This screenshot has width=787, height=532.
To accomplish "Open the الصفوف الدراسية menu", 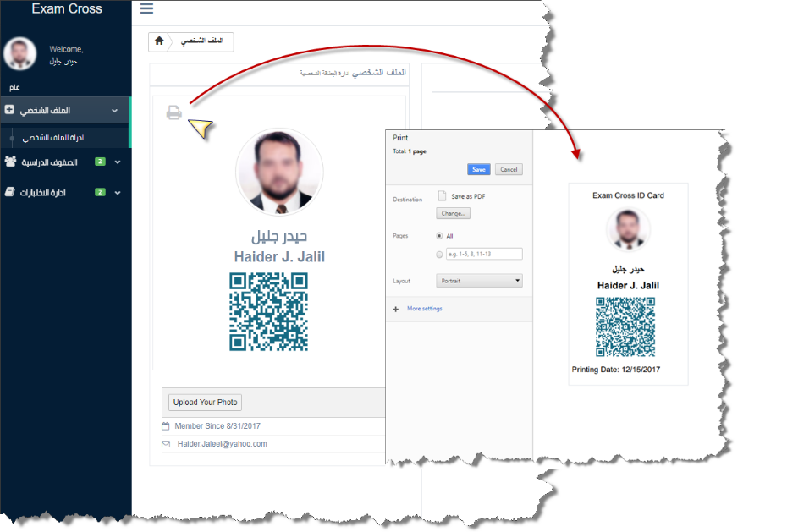I will pyautogui.click(x=65, y=162).
